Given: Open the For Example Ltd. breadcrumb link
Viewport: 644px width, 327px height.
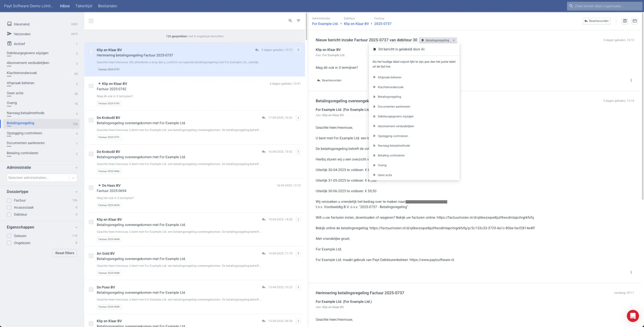Looking at the screenshot, I should [325, 24].
